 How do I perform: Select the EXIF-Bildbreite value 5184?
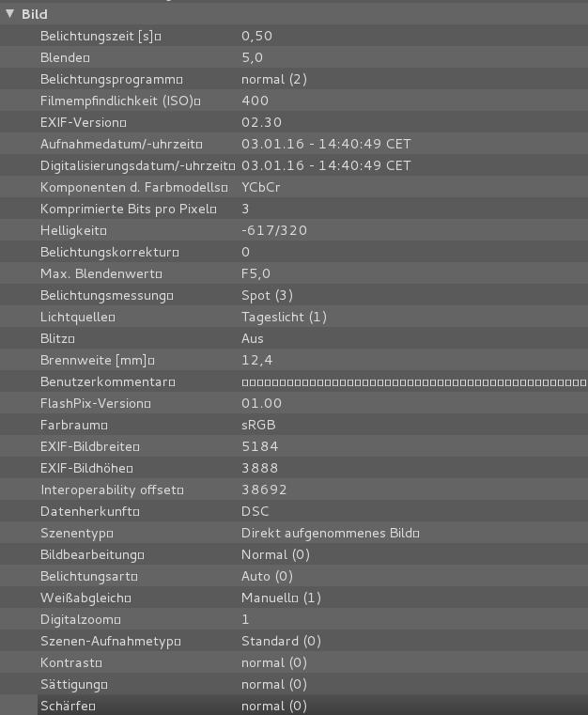tap(259, 446)
